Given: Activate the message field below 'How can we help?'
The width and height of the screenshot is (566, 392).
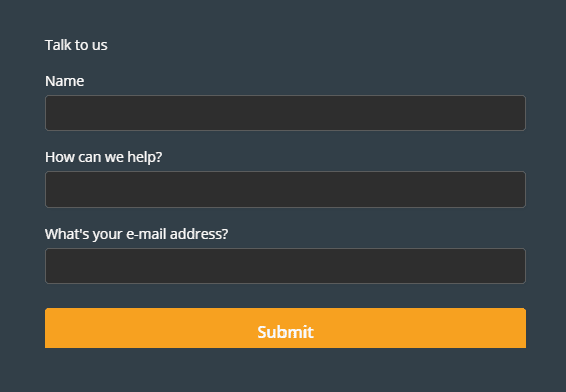Looking at the screenshot, I should (x=285, y=190).
